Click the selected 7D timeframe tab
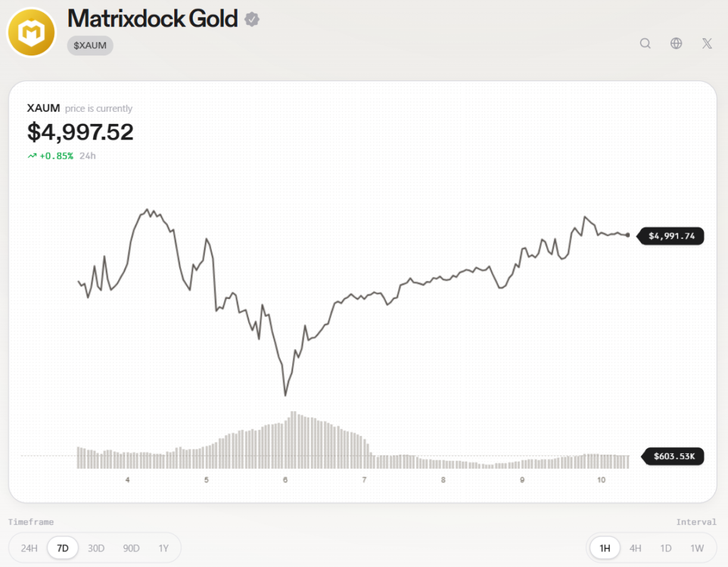This screenshot has height=567, width=728. (x=62, y=548)
